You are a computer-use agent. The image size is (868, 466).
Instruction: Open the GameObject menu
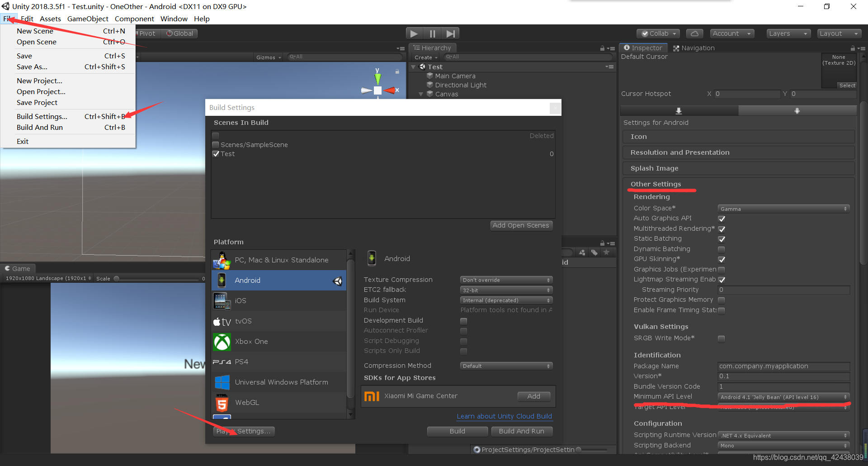coord(88,19)
